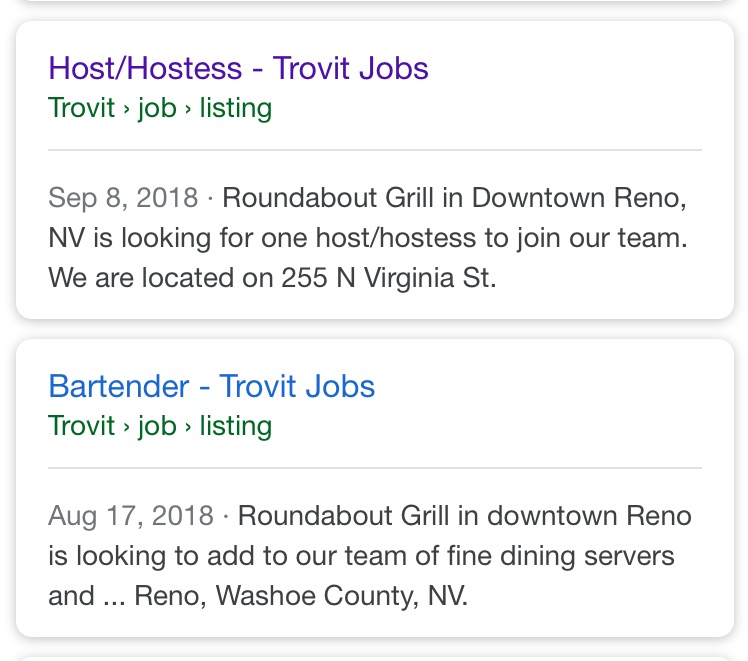Click 'job' breadcrumb under Host/Hostess title

(157, 108)
